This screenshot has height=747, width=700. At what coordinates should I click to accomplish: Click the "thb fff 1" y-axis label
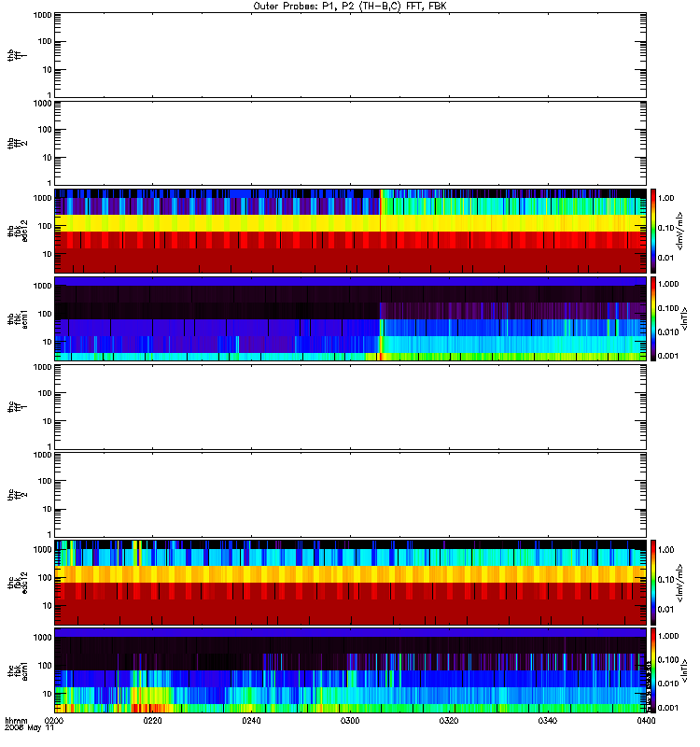tap(18, 55)
